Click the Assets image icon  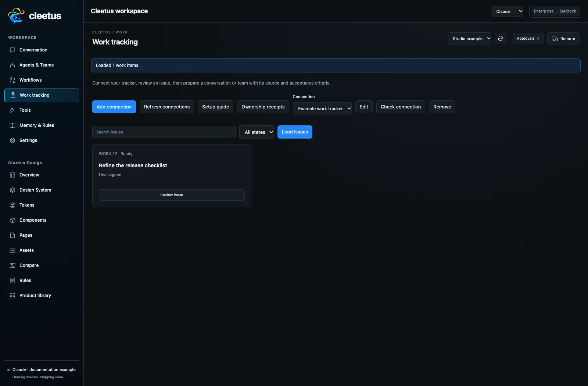tap(12, 250)
